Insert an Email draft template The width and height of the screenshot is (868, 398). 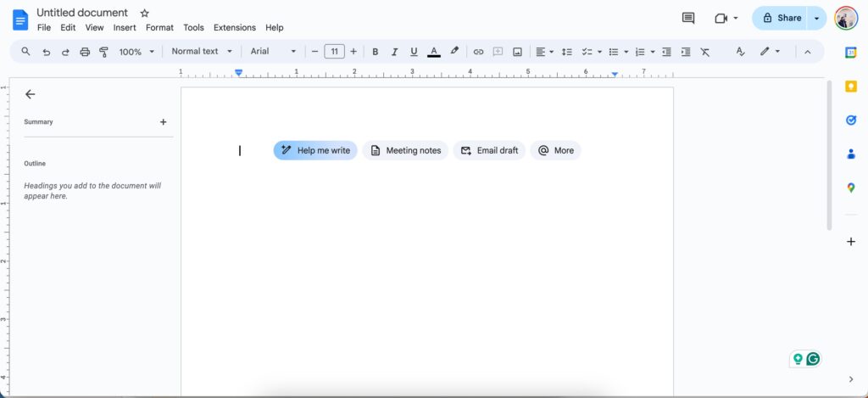(489, 150)
